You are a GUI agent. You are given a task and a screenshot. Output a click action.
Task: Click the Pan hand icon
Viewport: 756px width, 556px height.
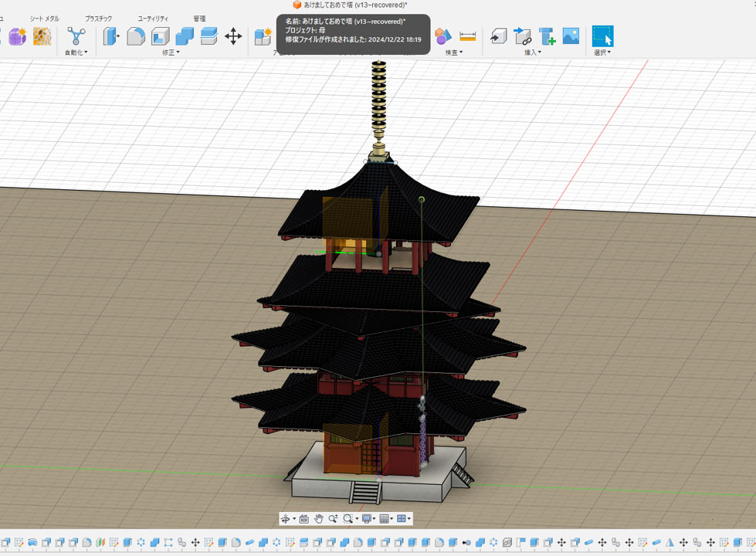(318, 519)
